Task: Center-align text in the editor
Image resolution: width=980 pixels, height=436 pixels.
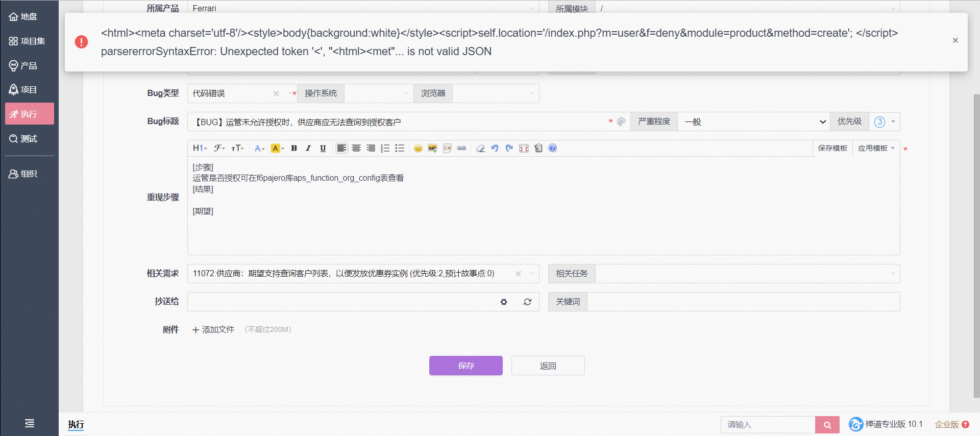Action: (356, 148)
